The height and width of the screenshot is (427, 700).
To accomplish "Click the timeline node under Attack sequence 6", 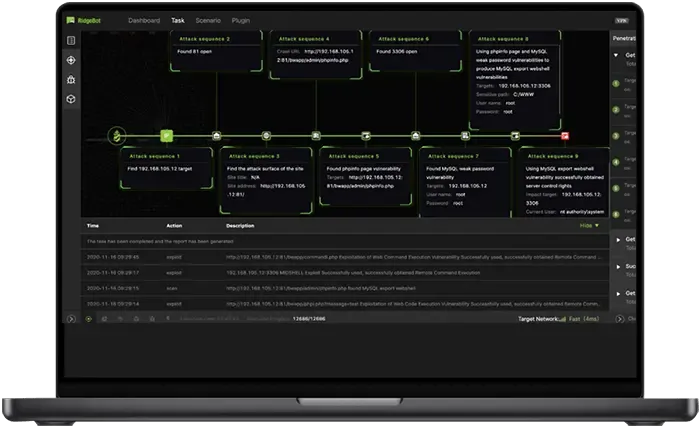I will click(x=416, y=136).
